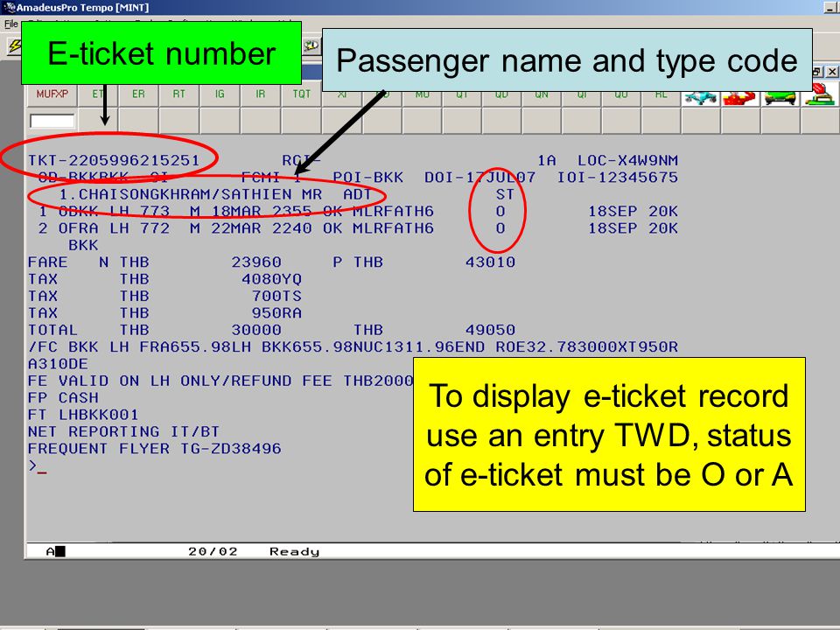The width and height of the screenshot is (840, 630).
Task: Click the green car rental icon
Action: 780,97
